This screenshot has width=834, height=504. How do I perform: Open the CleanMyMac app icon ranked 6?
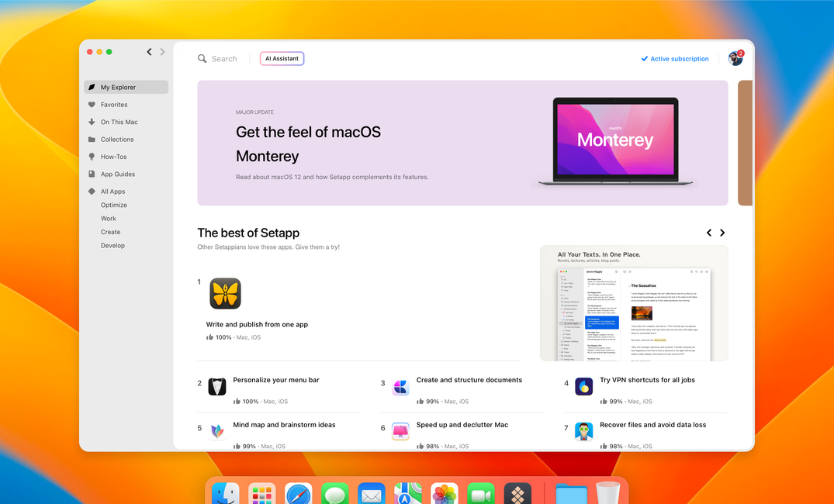(x=400, y=431)
